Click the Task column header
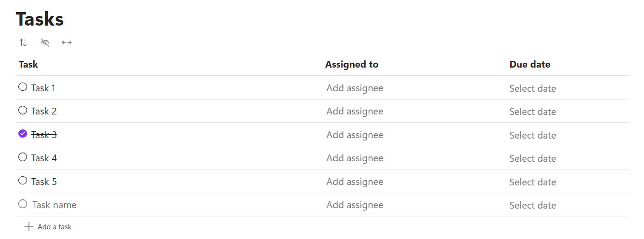 (29, 64)
